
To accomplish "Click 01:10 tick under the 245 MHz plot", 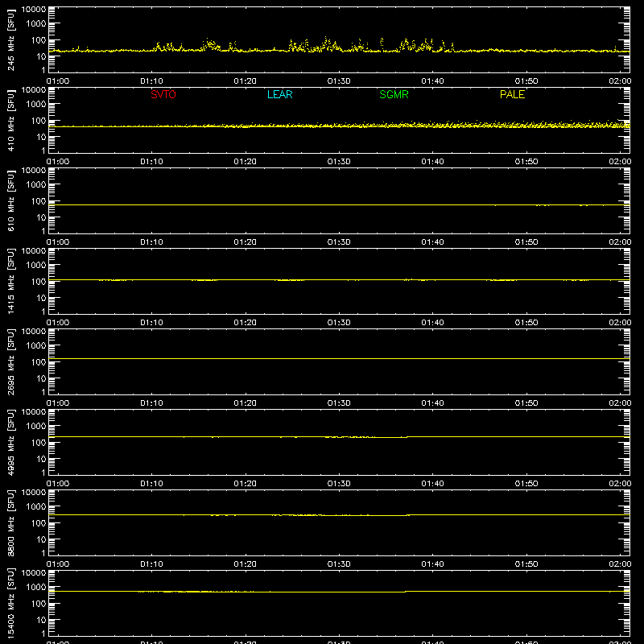I will [151, 81].
